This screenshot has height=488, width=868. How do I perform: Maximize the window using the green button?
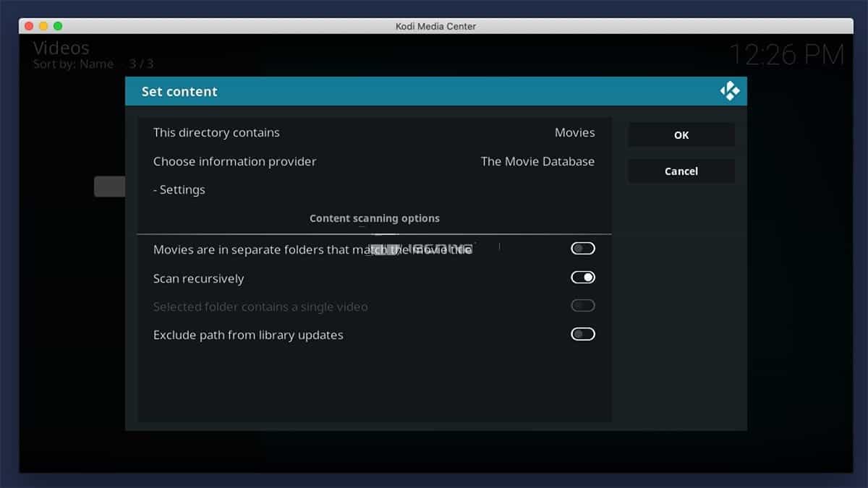tap(58, 26)
